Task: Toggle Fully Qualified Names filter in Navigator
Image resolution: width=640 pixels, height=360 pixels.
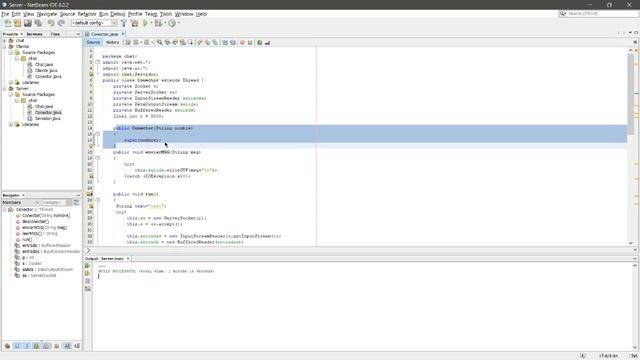Action: (x=57, y=346)
